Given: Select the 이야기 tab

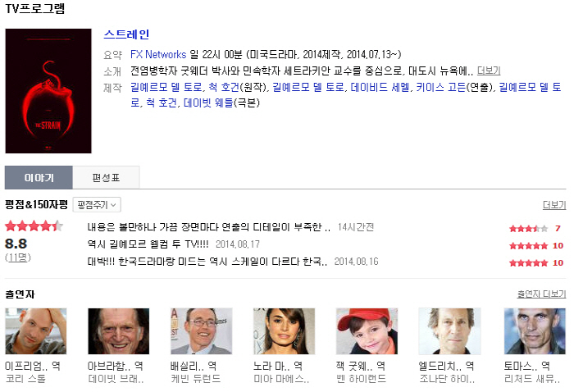Looking at the screenshot, I should click(x=39, y=177).
